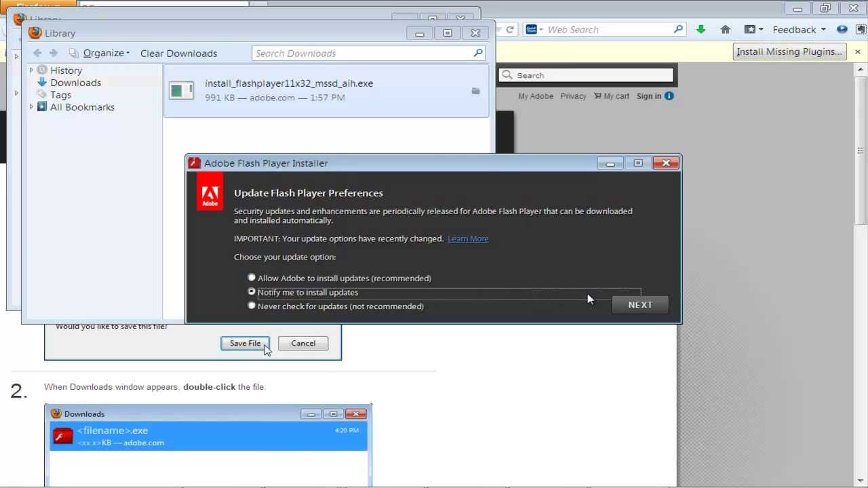The image size is (868, 488).
Task: Click the All Bookmarks star icon
Action: [42, 106]
